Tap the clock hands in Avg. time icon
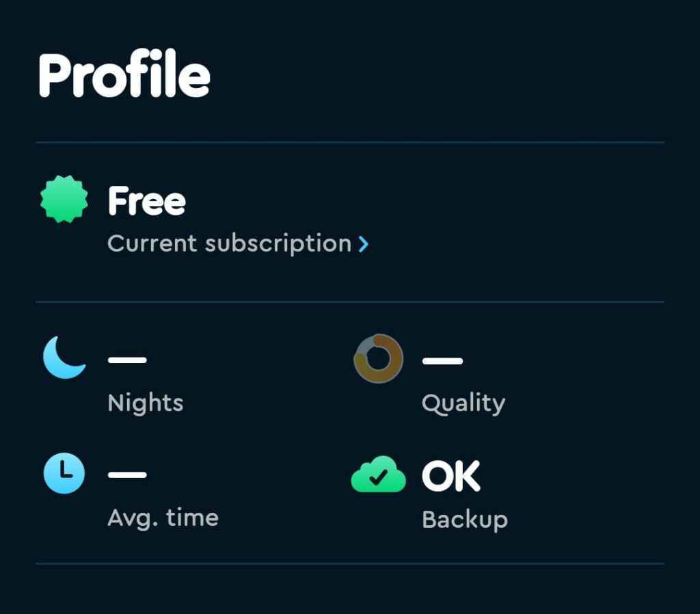The image size is (700, 614). point(66,471)
